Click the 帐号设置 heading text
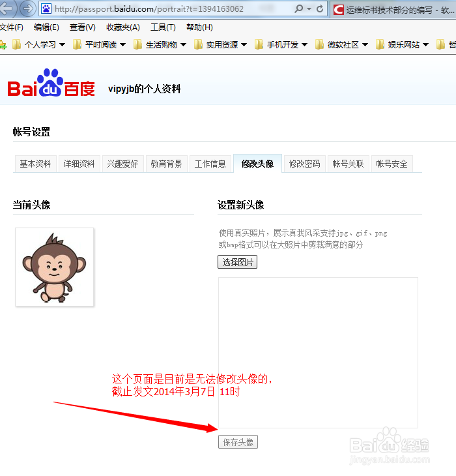The width and height of the screenshot is (456, 476). pyautogui.click(x=31, y=132)
